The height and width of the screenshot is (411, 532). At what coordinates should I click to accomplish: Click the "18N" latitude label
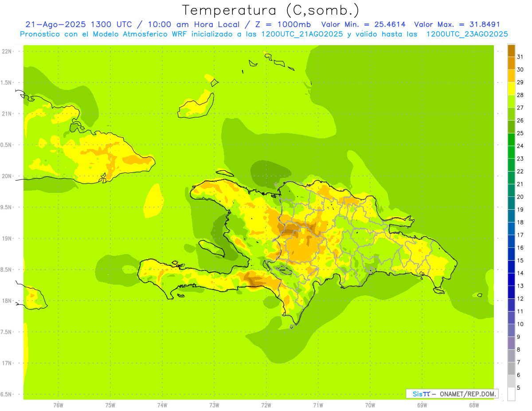7,301
